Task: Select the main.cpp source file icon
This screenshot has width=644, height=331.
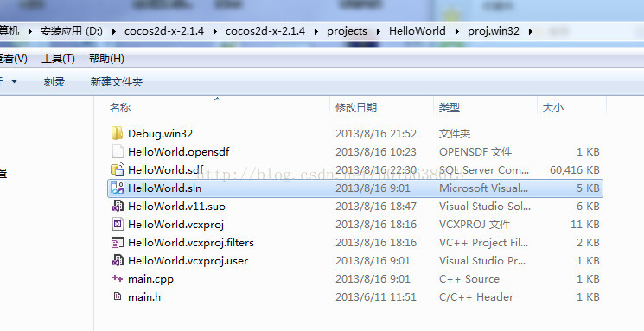Action: point(118,278)
